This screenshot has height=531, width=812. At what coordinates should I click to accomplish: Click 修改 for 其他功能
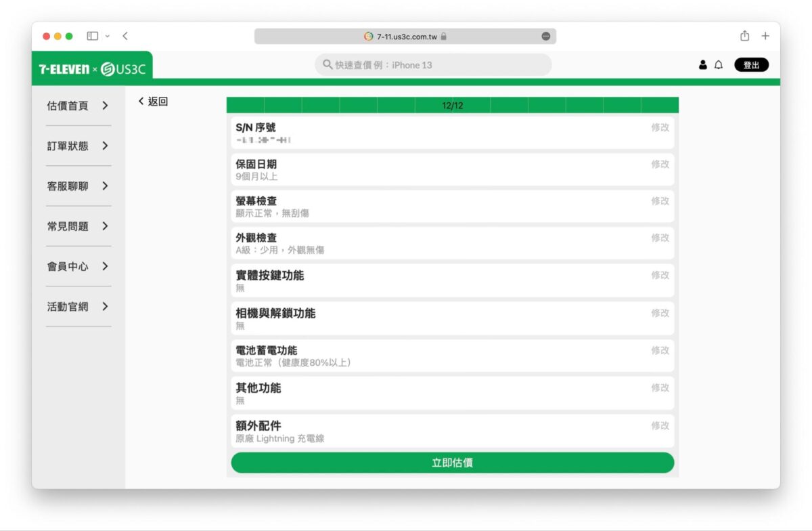[x=660, y=387]
